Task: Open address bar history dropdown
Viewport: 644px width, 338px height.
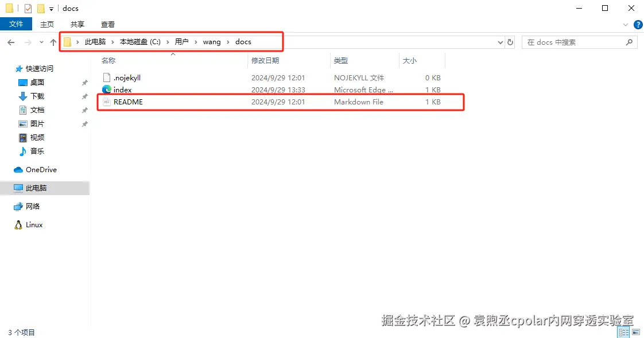Action: click(x=501, y=42)
